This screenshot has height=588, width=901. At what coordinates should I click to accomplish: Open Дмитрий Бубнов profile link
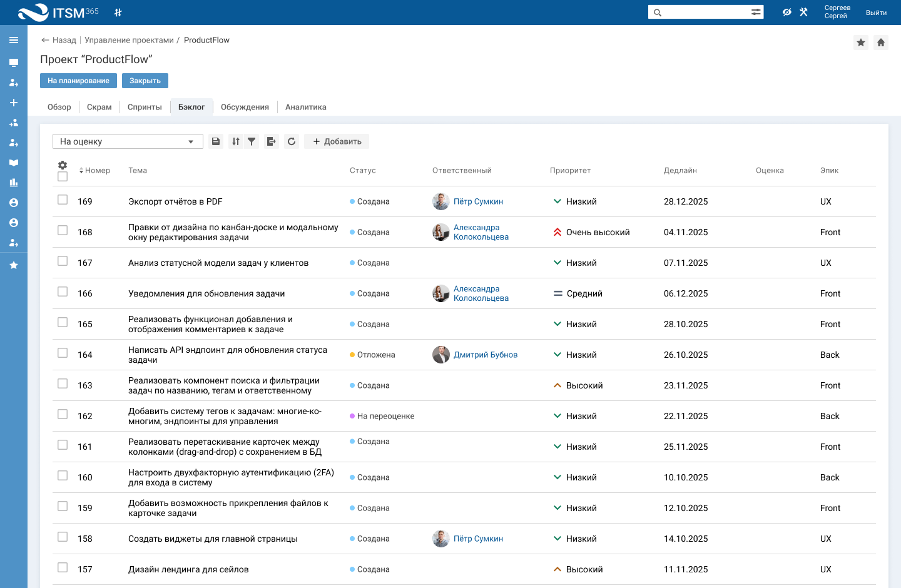486,355
